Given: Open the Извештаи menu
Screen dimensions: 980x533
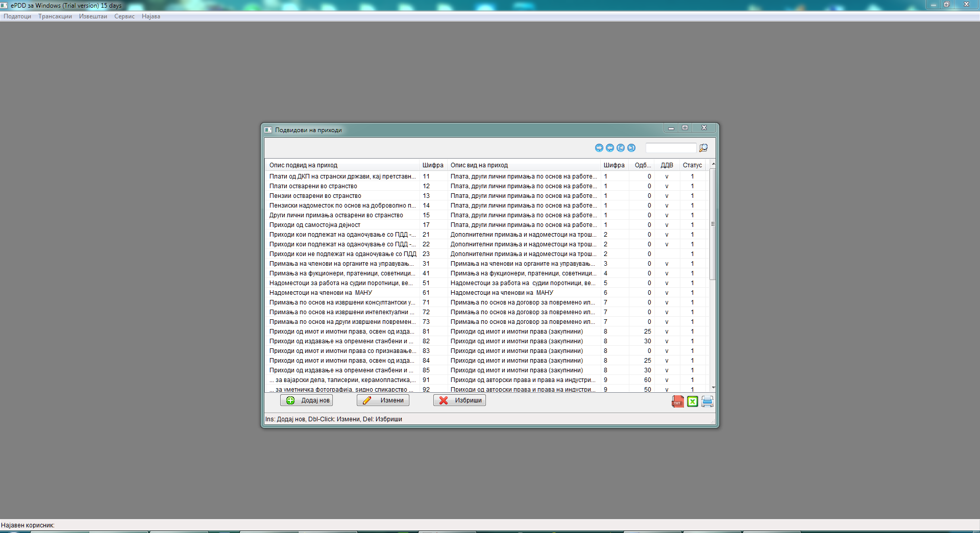Looking at the screenshot, I should pos(93,16).
